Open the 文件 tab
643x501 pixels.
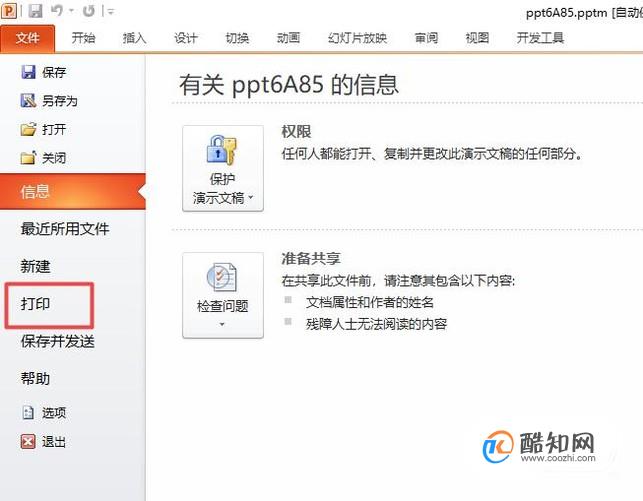tap(27, 39)
